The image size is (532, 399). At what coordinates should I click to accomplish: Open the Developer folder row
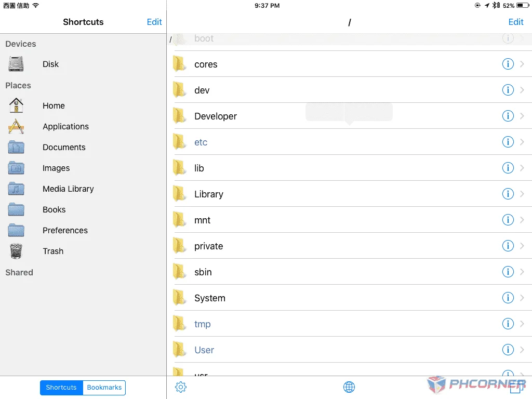tap(350, 116)
